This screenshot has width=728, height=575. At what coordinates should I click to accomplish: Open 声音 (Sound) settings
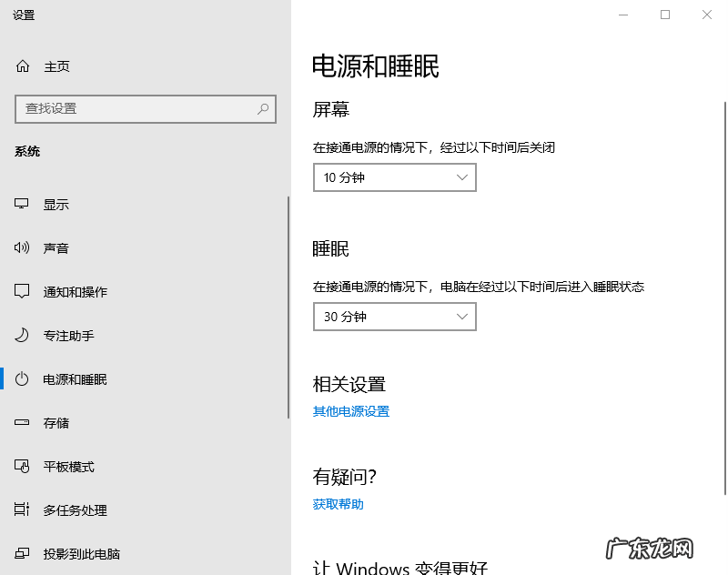pyautogui.click(x=56, y=247)
